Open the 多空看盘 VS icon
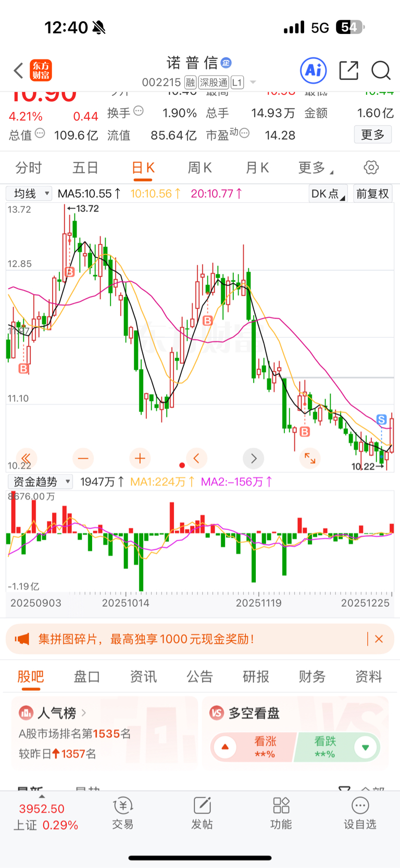 click(x=217, y=713)
